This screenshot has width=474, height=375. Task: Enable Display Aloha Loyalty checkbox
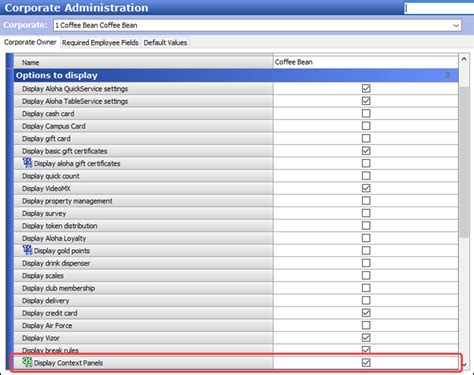point(366,238)
